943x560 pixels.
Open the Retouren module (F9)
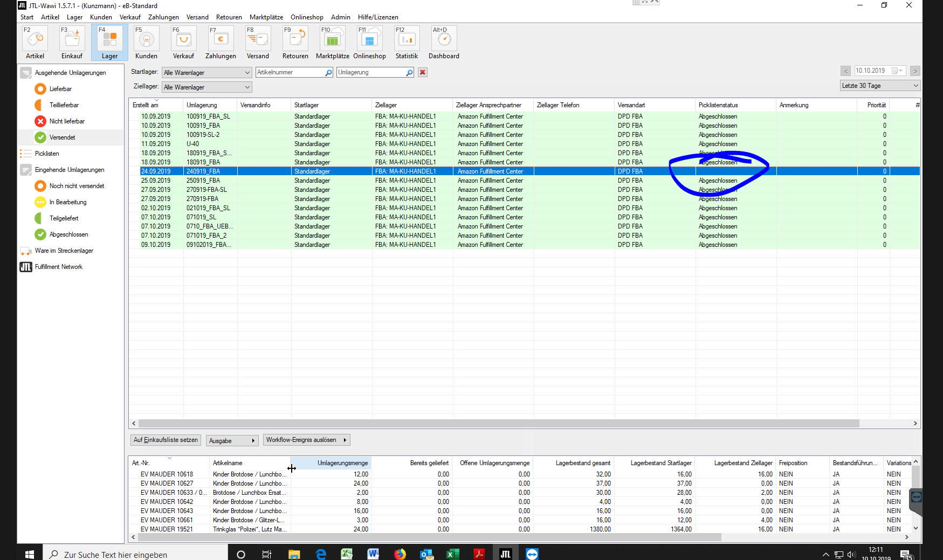[295, 43]
